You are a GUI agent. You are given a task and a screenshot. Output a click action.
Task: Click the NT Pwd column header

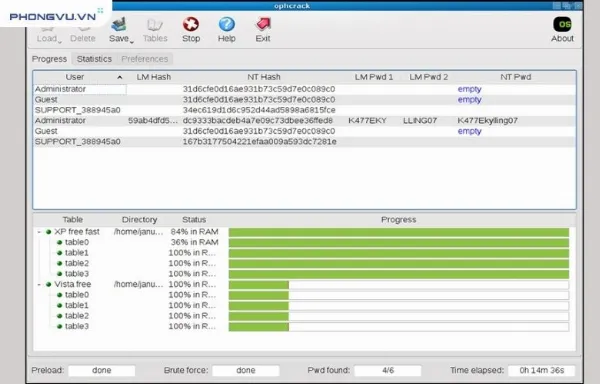pos(515,77)
